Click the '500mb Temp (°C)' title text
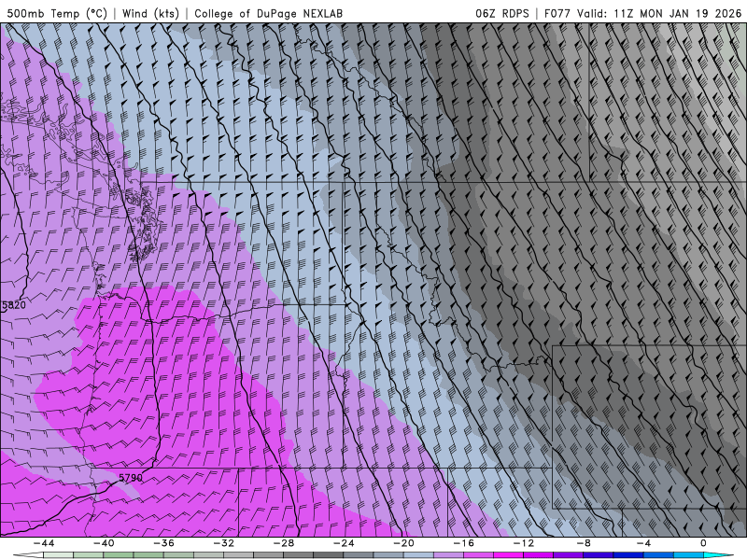 (x=57, y=13)
